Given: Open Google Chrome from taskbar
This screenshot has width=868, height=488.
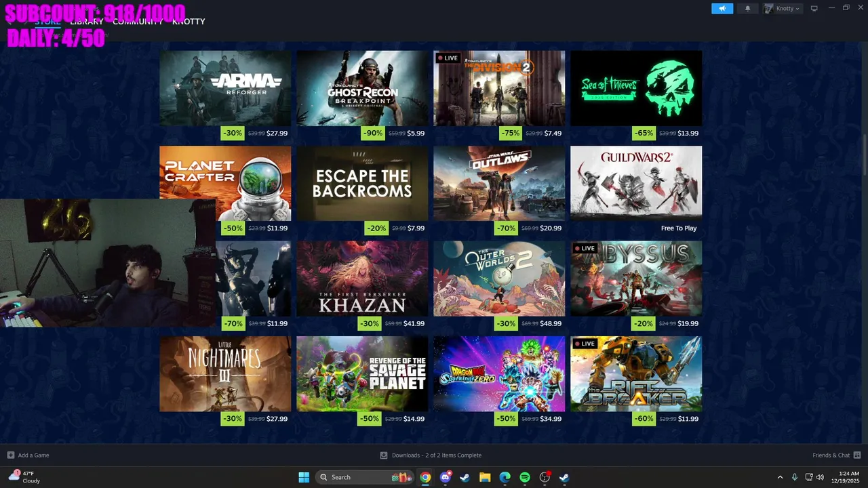Looking at the screenshot, I should point(425,477).
